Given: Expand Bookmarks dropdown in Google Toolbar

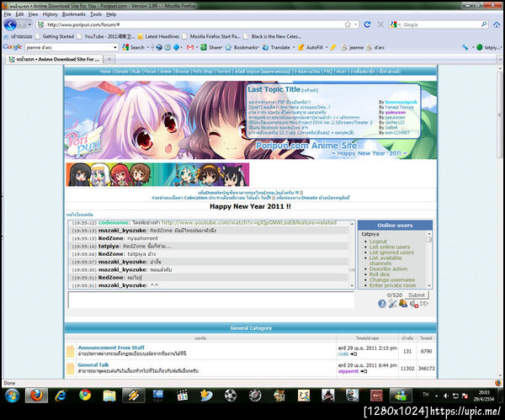Looking at the screenshot, I should [258, 47].
